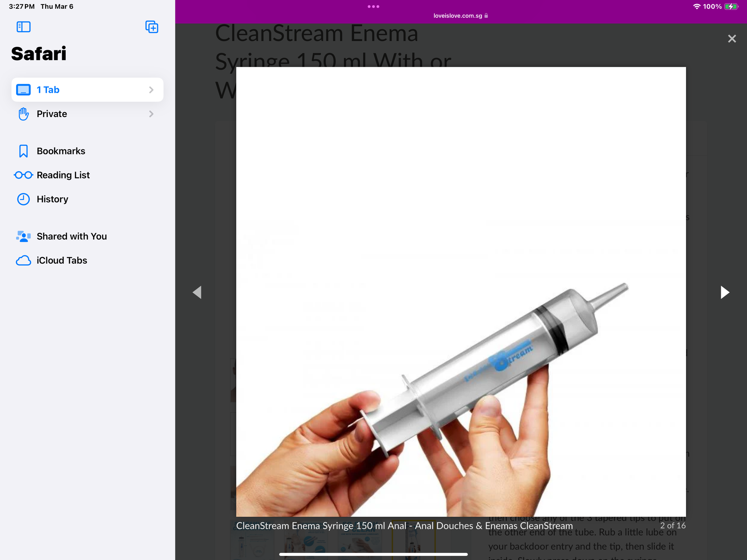Show the next product image
Viewport: 747px width, 560px height.
[x=724, y=292]
